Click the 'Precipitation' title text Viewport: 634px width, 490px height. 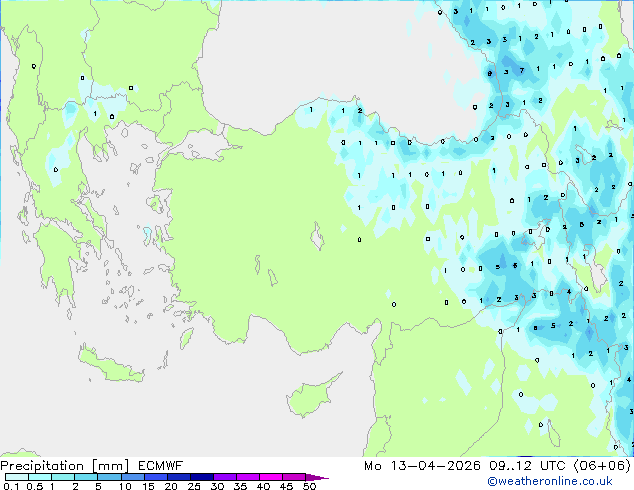click(x=42, y=466)
